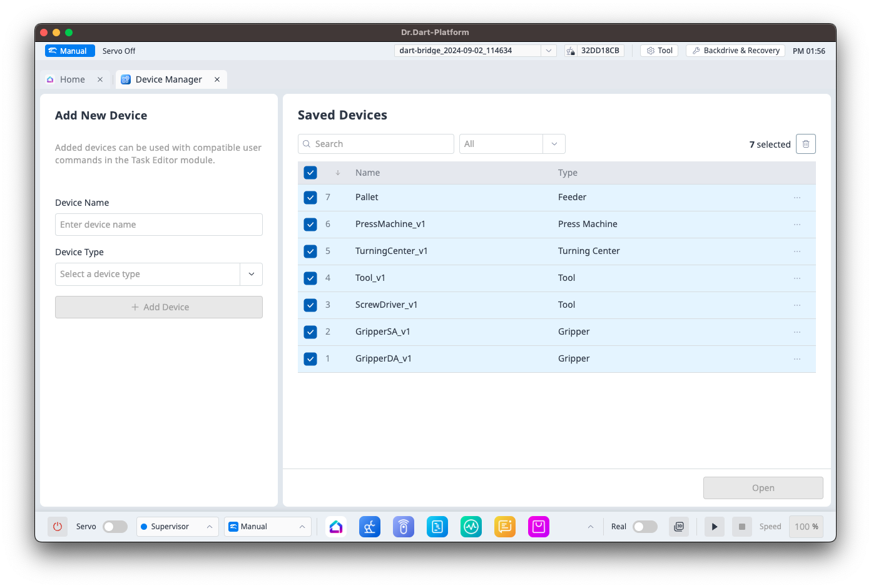Click the delete trash icon for selected devices
This screenshot has width=871, height=588.
point(805,144)
